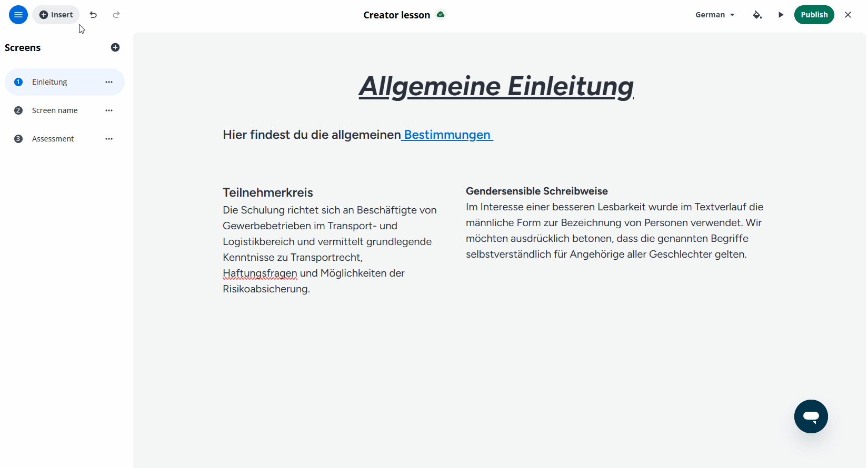
Task: Undo the last action
Action: pyautogui.click(x=93, y=15)
